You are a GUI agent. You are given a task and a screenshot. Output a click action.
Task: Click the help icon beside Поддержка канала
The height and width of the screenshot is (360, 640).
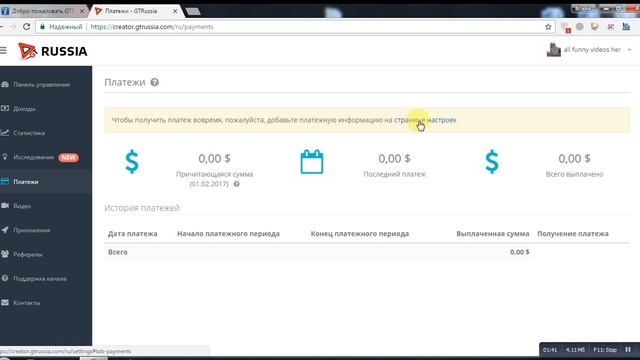(5, 278)
